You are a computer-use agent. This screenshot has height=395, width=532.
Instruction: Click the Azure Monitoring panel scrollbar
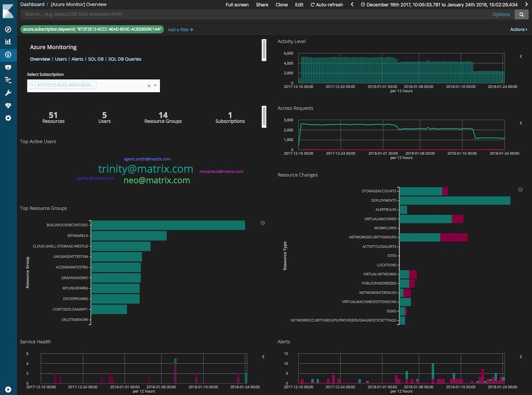pyautogui.click(x=264, y=49)
